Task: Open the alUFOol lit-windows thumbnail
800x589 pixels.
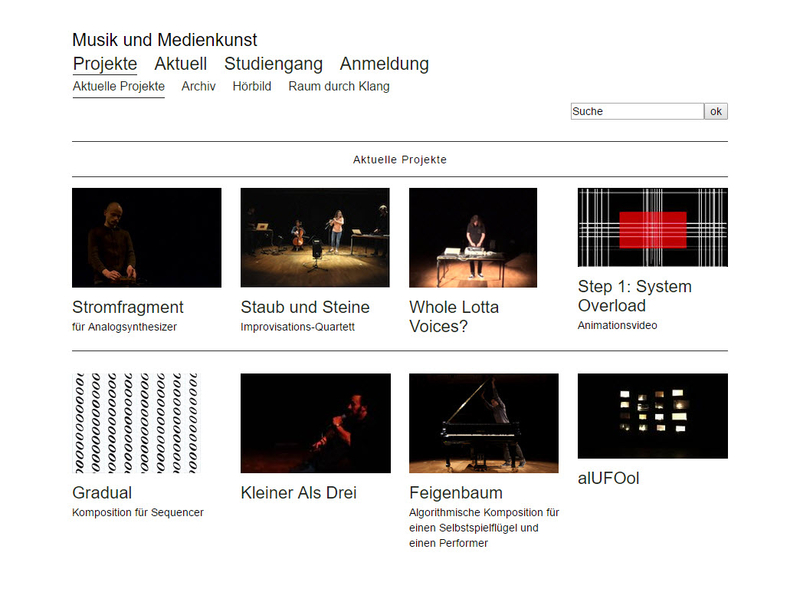Action: 652,416
